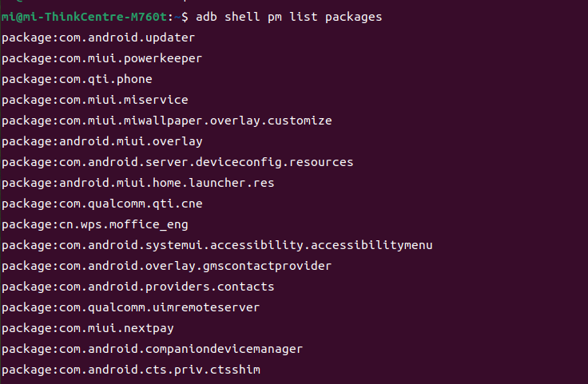Click the com.miui.miservice package entry
This screenshot has height=384, width=588.
pyautogui.click(x=95, y=100)
